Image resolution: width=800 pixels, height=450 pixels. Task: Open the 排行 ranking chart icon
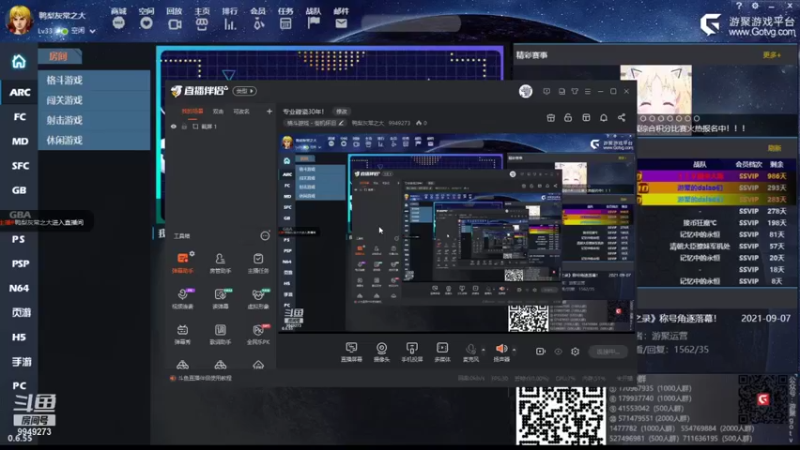230,23
